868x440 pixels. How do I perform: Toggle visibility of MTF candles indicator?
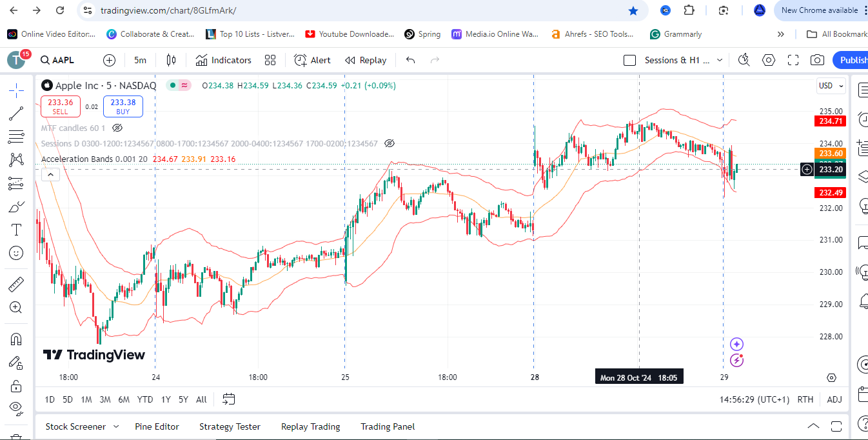coord(117,128)
